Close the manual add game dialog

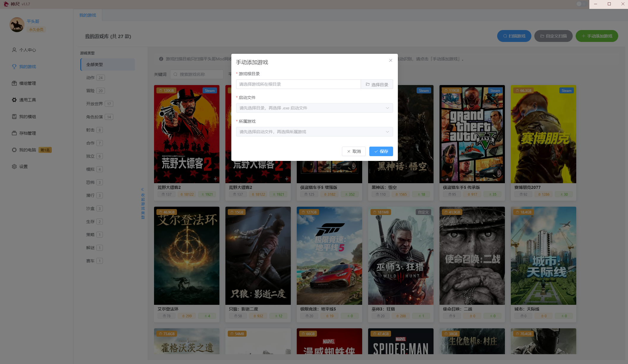[x=391, y=60]
